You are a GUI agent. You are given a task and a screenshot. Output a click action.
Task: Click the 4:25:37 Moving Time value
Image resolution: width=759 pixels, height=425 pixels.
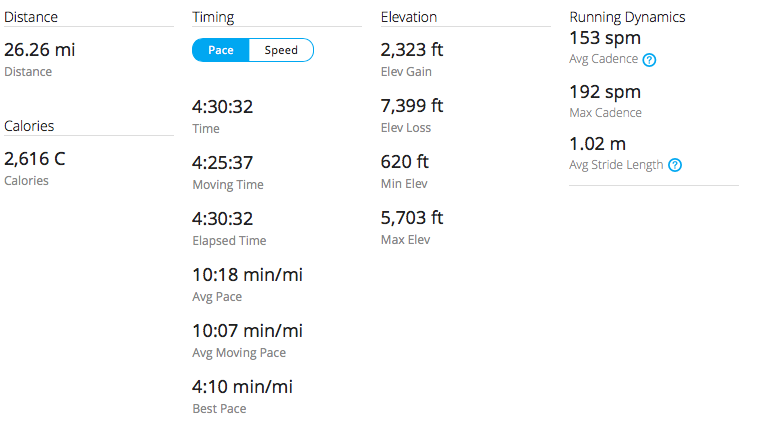point(222,163)
